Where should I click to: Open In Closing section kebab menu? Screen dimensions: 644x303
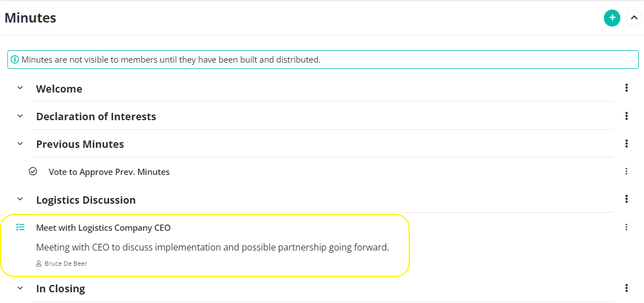pyautogui.click(x=627, y=288)
